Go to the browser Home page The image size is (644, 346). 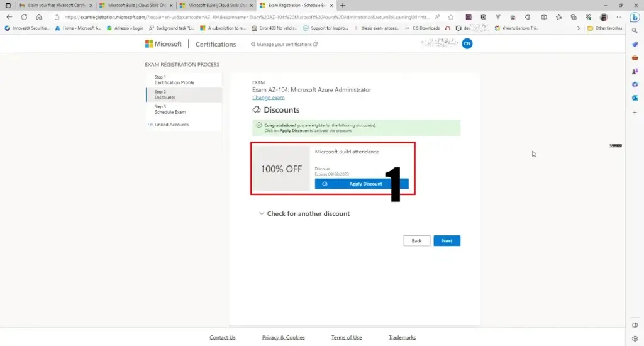tap(38, 17)
